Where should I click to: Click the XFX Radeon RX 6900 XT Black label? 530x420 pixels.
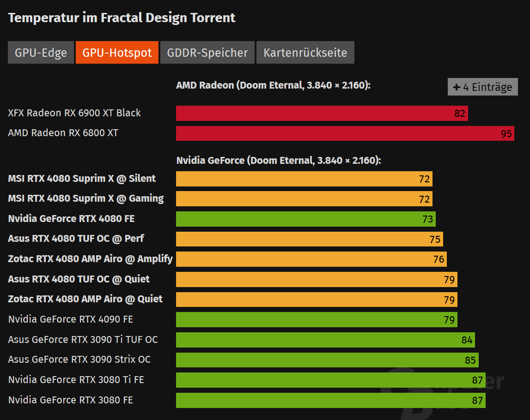74,113
